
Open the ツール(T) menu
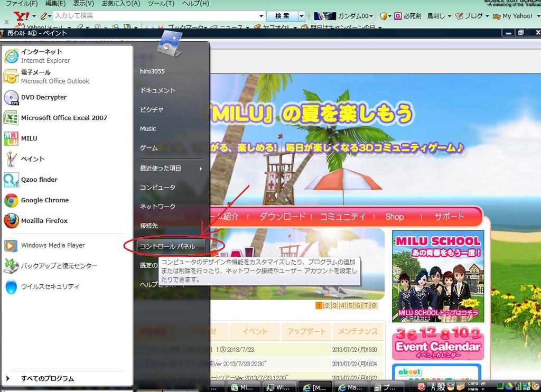(161, 4)
